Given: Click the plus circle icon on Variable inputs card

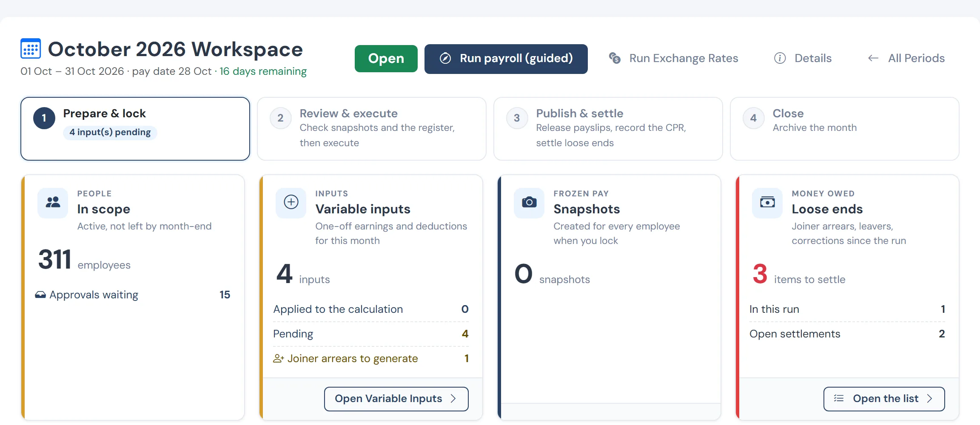Looking at the screenshot, I should pyautogui.click(x=291, y=203).
